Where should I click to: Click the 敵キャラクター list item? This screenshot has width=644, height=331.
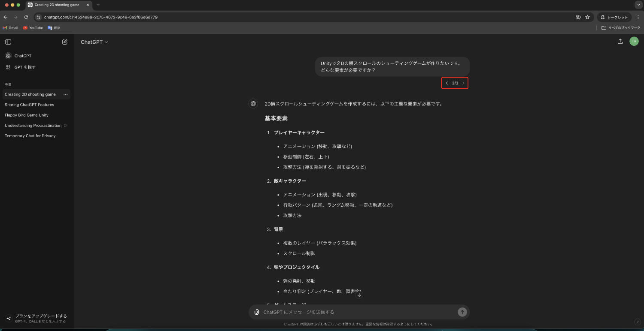pyautogui.click(x=290, y=181)
